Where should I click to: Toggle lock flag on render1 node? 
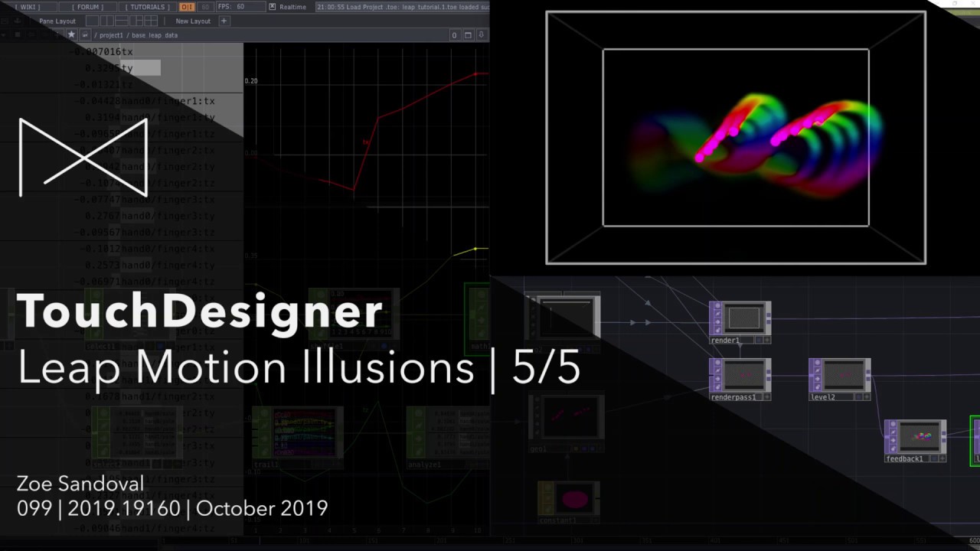coord(717,330)
